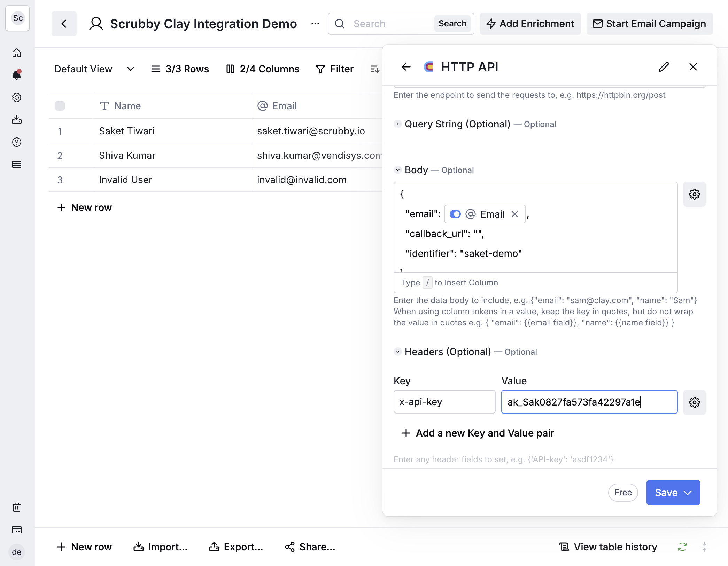Image resolution: width=728 pixels, height=566 pixels.
Task: Open the billing card sidebar icon
Action: point(17,530)
